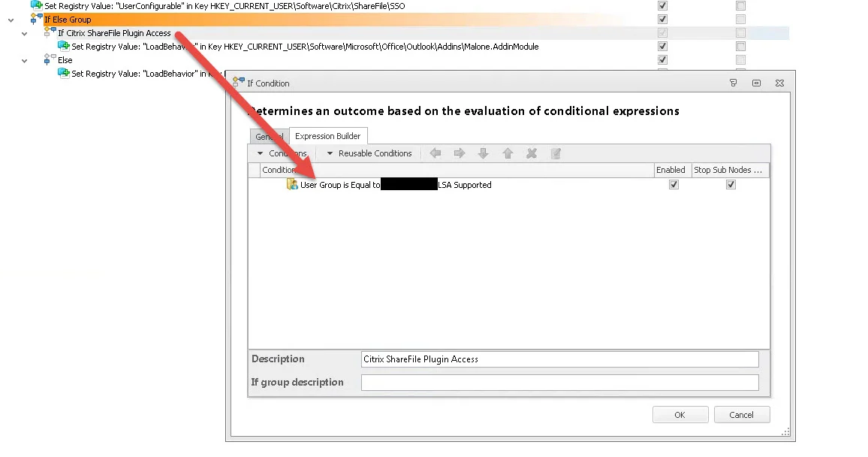Screen dimensions: 868x457
Task: Collapse the If Else Group tree node
Action: point(11,20)
